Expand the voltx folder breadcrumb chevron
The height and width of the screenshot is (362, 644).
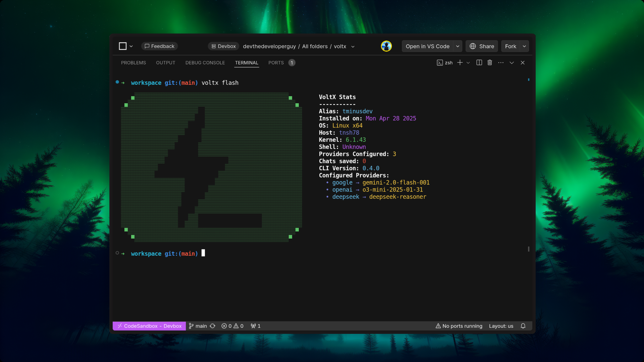[353, 47]
